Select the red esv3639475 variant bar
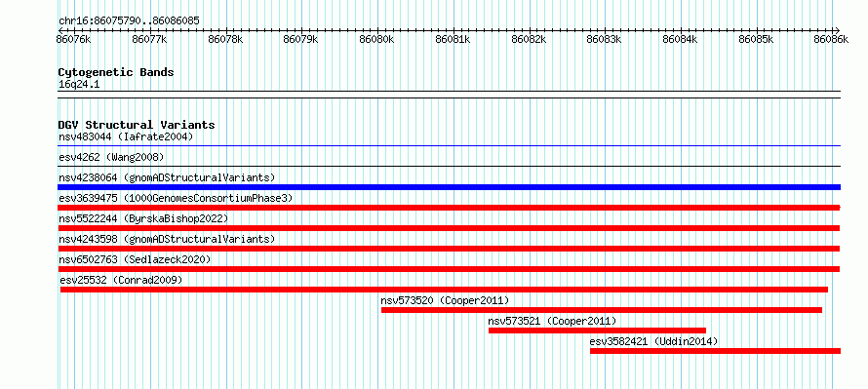 point(449,208)
